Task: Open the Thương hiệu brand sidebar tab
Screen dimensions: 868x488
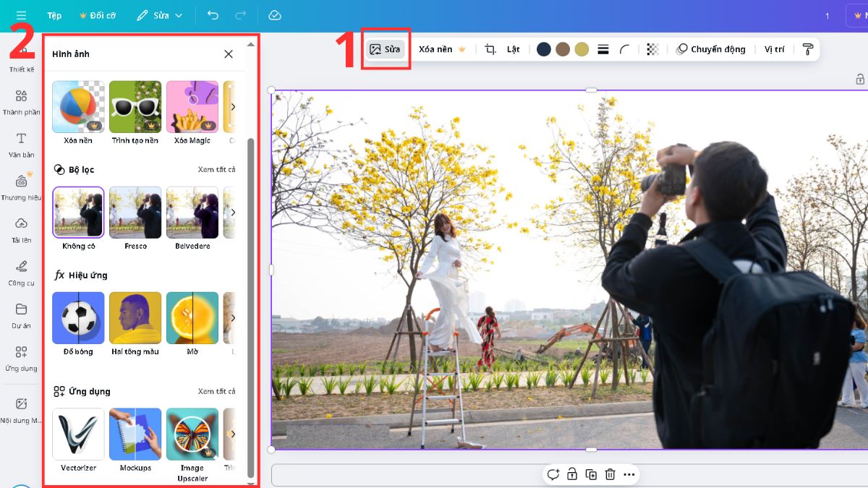Action: coord(21,187)
